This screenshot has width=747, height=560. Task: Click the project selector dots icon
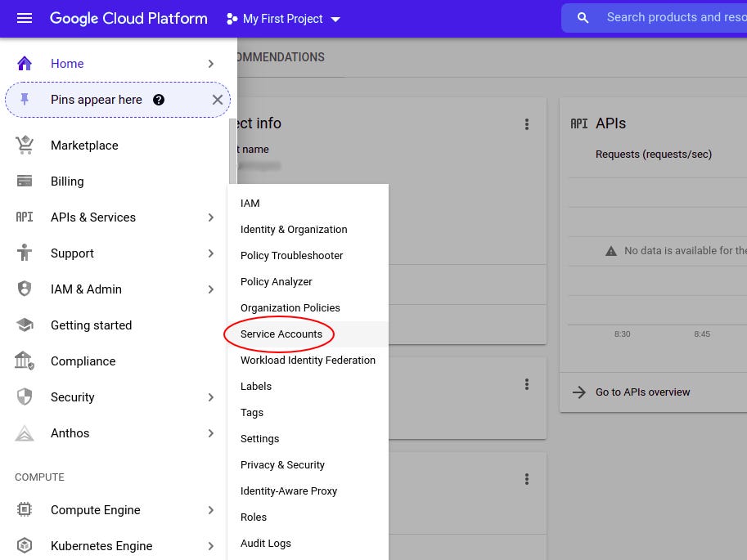tap(232, 19)
